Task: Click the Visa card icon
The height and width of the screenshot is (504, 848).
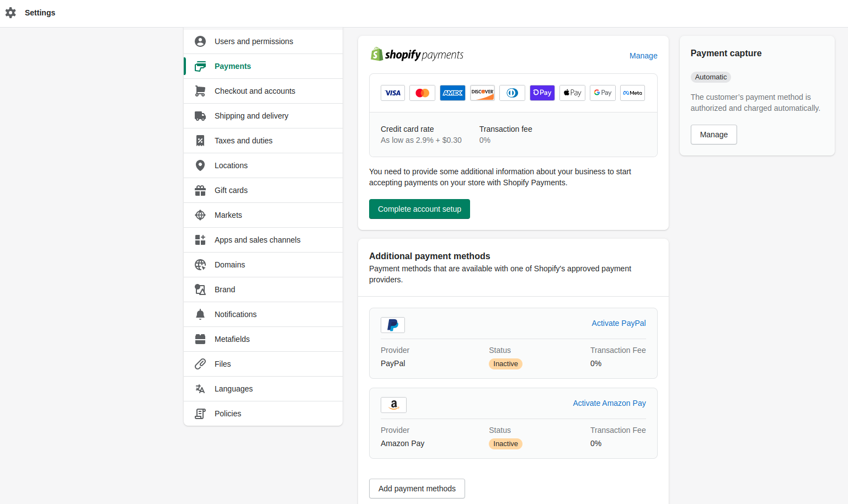Action: [392, 93]
